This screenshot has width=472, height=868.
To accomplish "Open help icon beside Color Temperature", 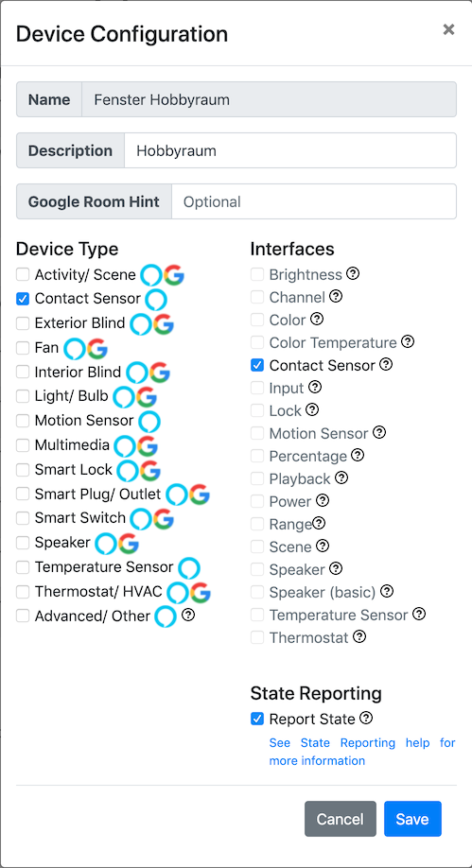I will tap(408, 341).
